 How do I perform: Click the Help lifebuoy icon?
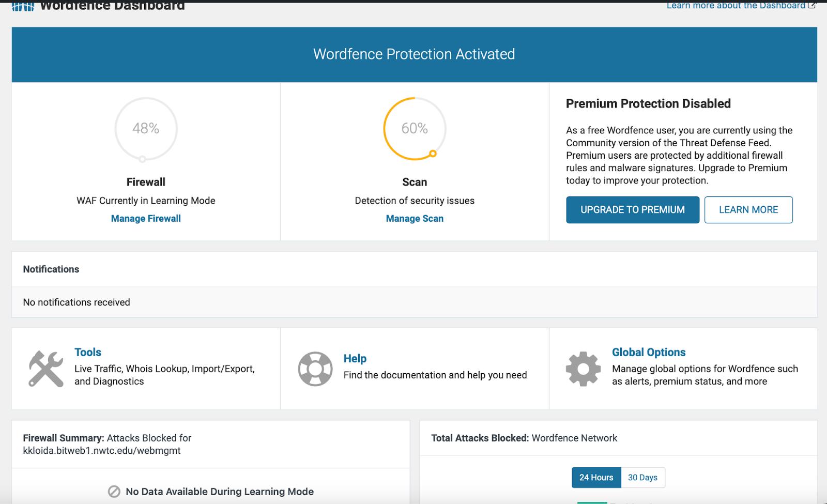[x=315, y=369]
